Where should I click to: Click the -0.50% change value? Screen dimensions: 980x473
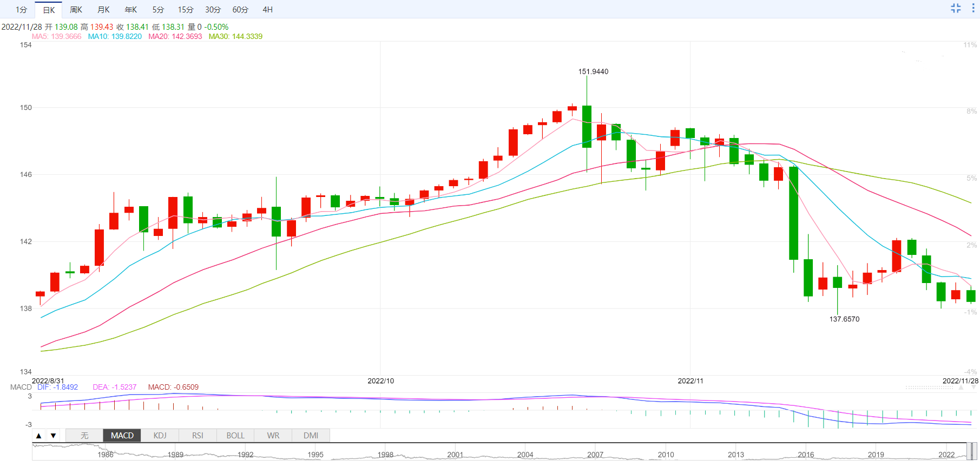coord(216,27)
